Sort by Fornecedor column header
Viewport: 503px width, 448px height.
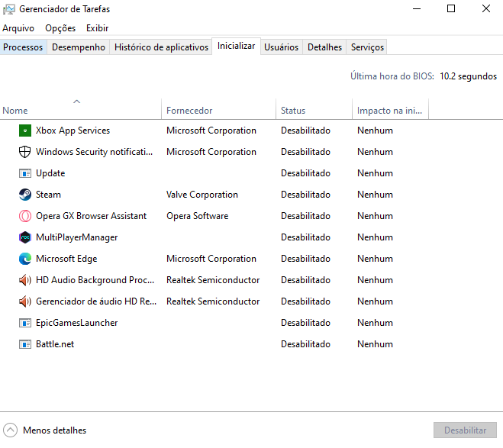tap(189, 111)
